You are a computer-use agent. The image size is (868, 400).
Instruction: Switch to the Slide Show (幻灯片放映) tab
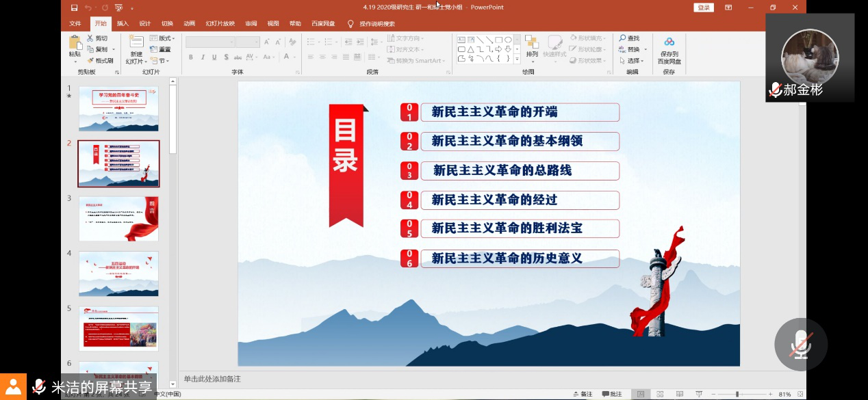(220, 23)
